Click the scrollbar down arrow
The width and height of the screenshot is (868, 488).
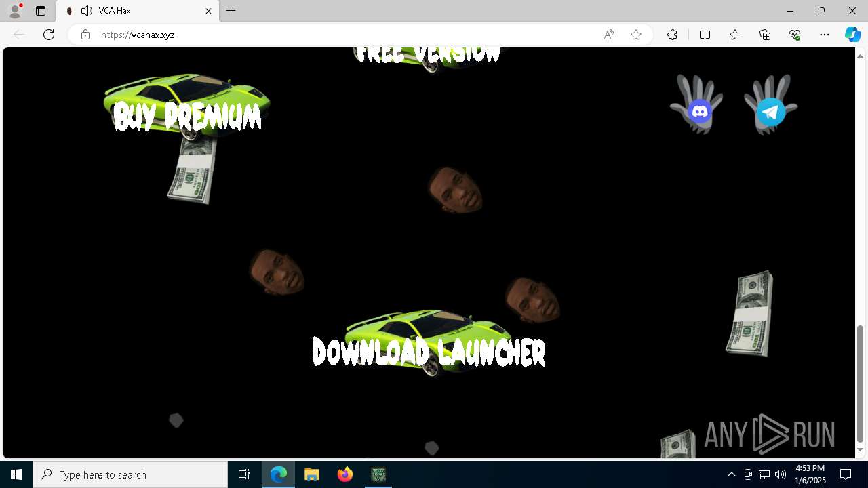point(860,450)
